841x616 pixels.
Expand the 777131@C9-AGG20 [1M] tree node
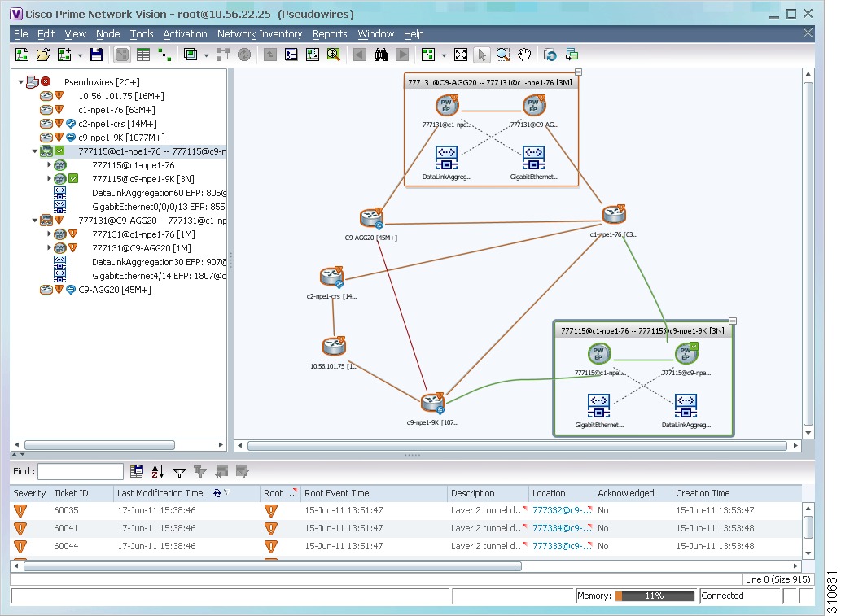tap(49, 247)
